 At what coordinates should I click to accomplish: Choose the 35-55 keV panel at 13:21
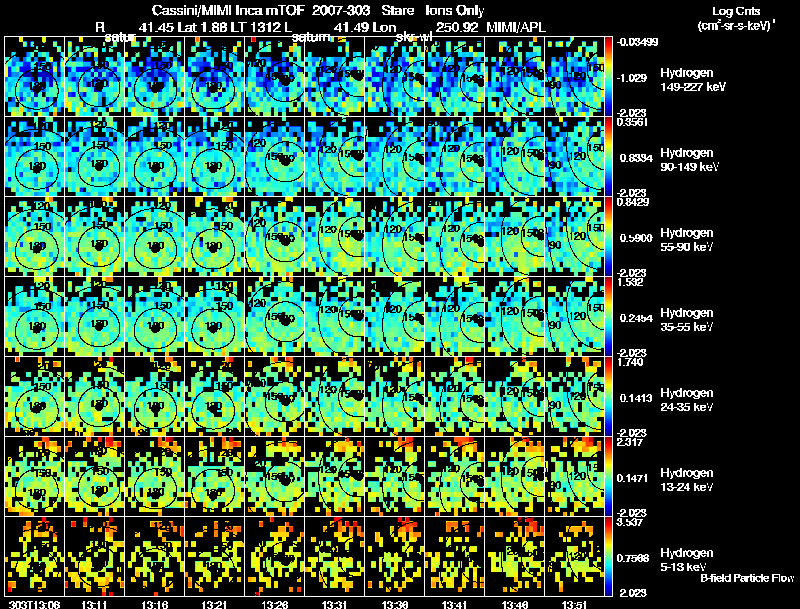214,317
